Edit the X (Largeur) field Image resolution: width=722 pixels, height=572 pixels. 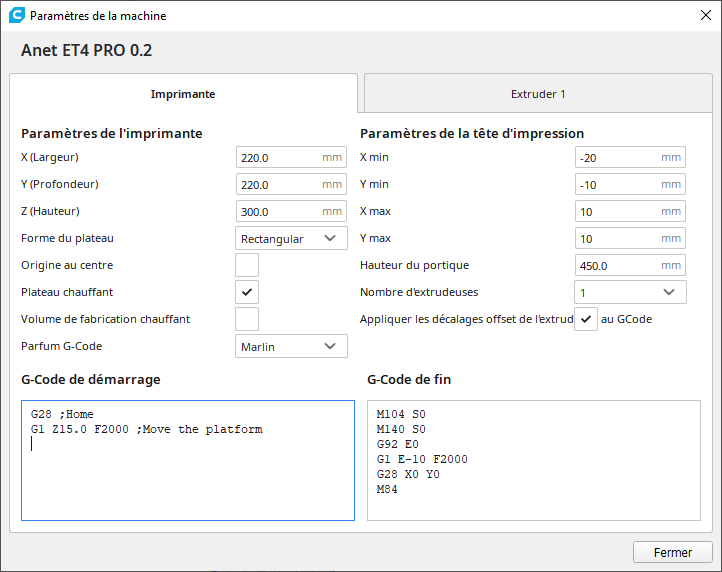(x=291, y=158)
